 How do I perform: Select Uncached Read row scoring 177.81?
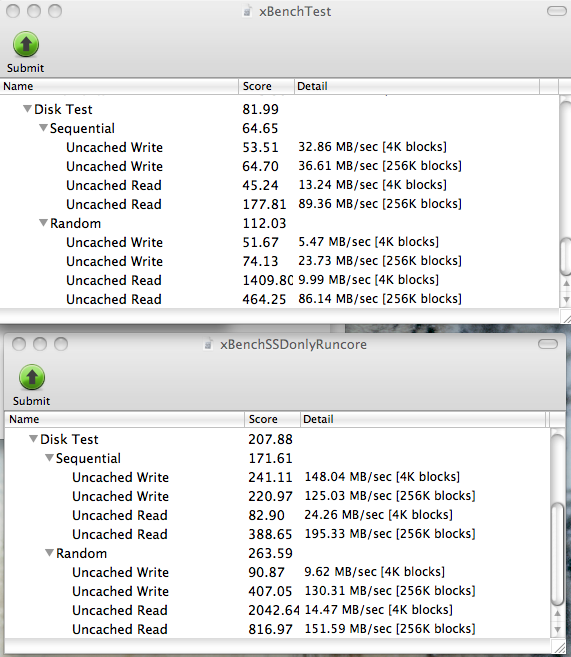(x=279, y=204)
